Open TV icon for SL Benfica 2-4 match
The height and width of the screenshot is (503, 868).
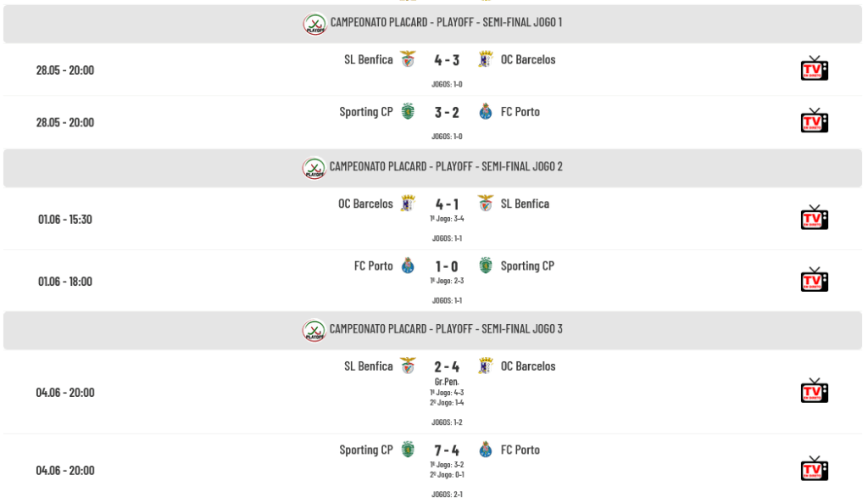pos(815,391)
